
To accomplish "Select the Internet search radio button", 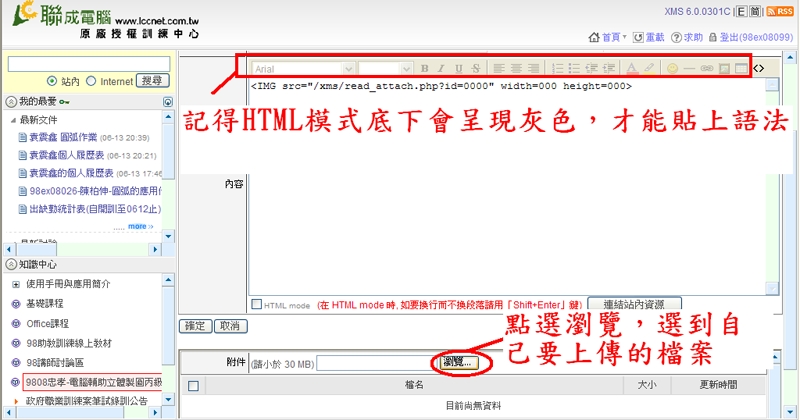I will pos(92,81).
